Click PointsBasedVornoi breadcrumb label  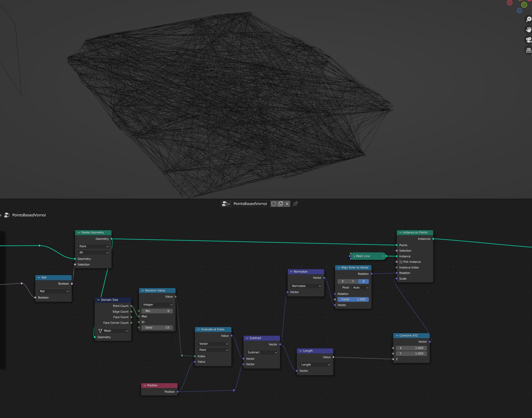(x=29, y=215)
